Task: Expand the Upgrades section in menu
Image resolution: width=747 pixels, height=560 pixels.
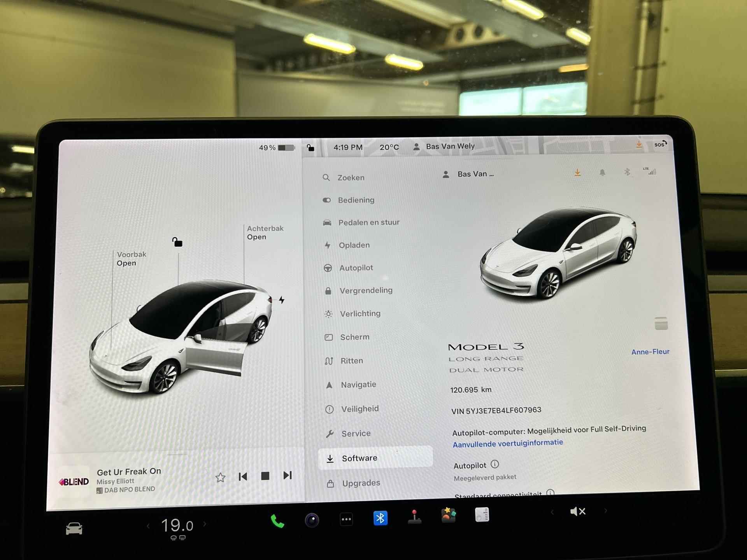Action: [x=361, y=483]
